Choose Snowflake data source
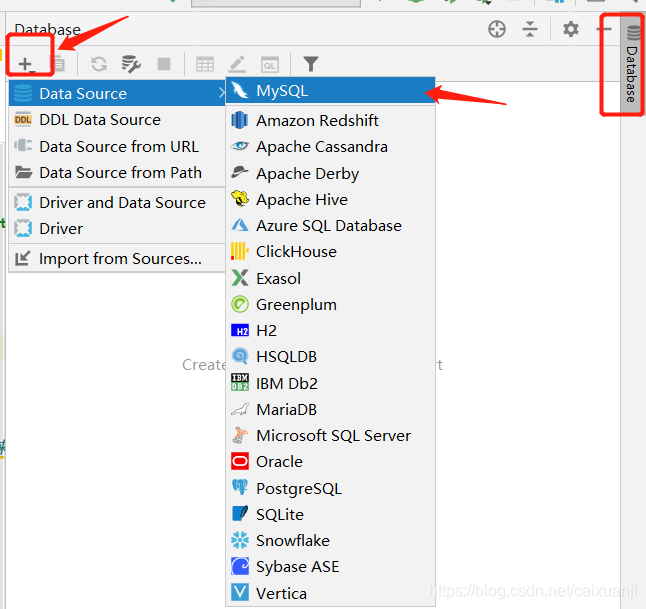This screenshot has width=646, height=609. 330,540
